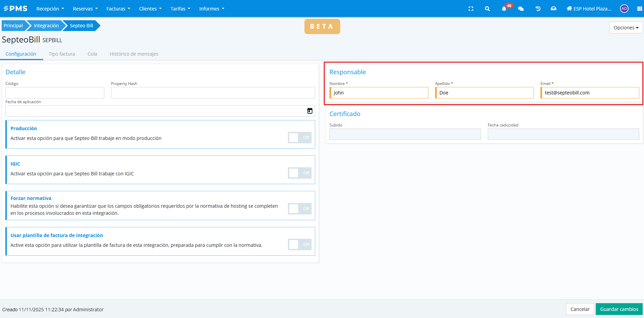The height and width of the screenshot is (318, 644).
Task: Open the Histórico de mensajes tab
Action: click(x=134, y=54)
